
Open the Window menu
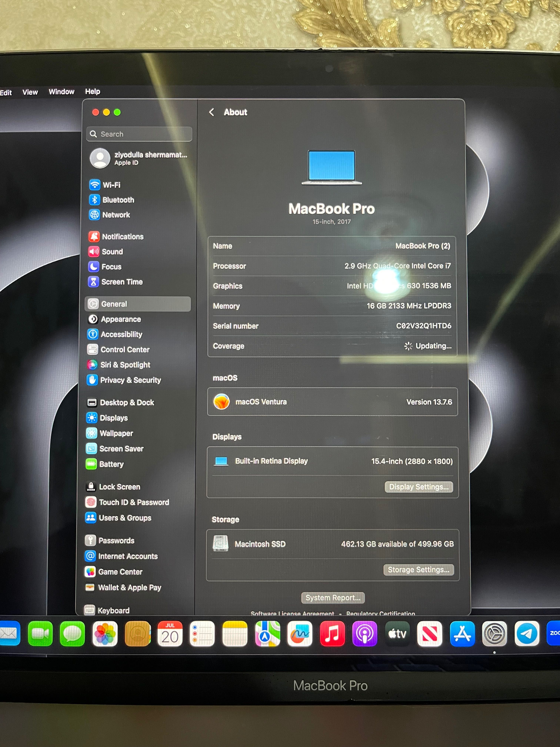tap(61, 92)
